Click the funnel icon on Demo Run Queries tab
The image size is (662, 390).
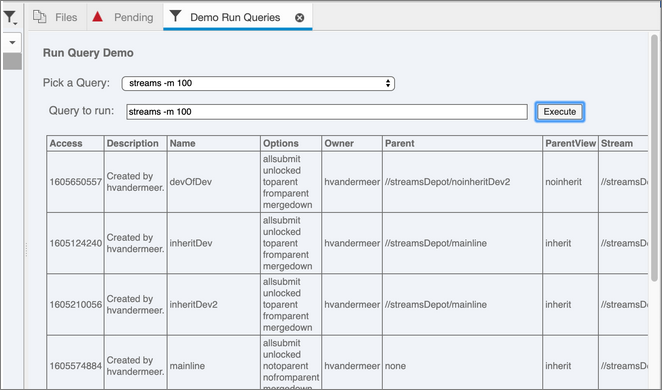click(x=175, y=16)
